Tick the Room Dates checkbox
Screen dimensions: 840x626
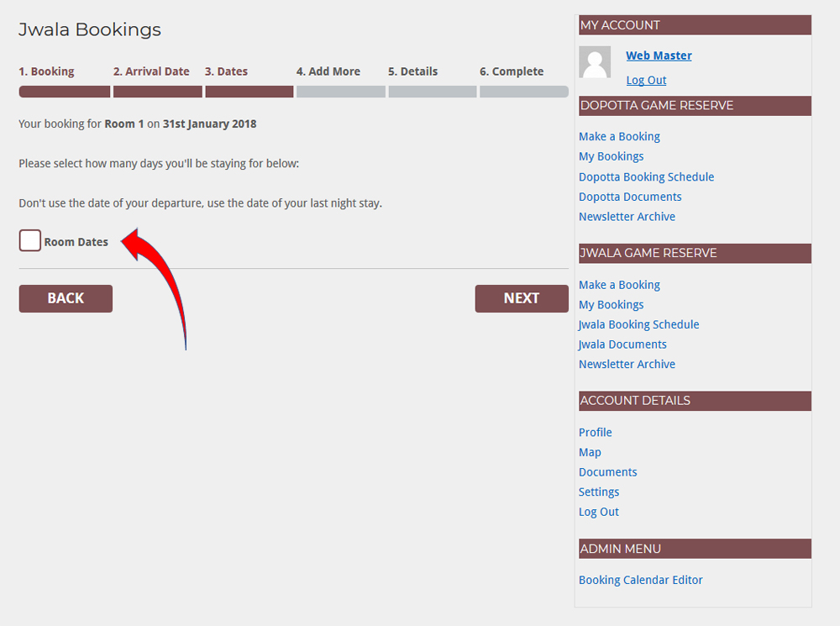[x=30, y=241]
